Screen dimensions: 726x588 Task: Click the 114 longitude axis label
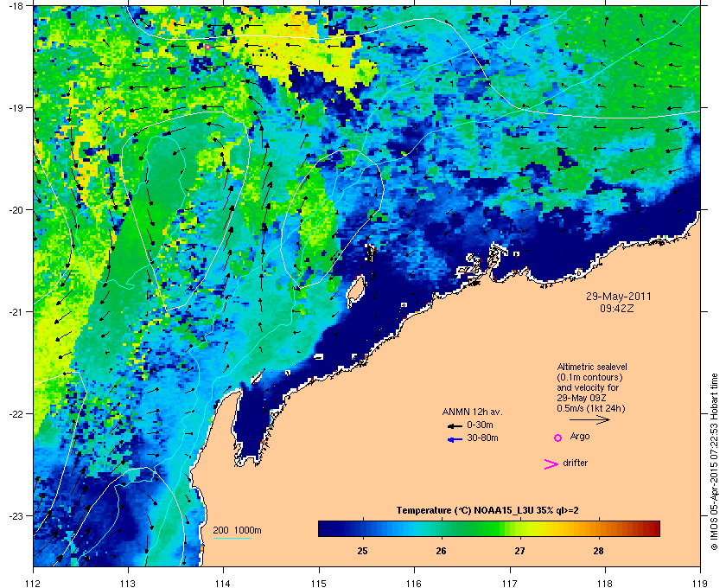pyautogui.click(x=224, y=583)
